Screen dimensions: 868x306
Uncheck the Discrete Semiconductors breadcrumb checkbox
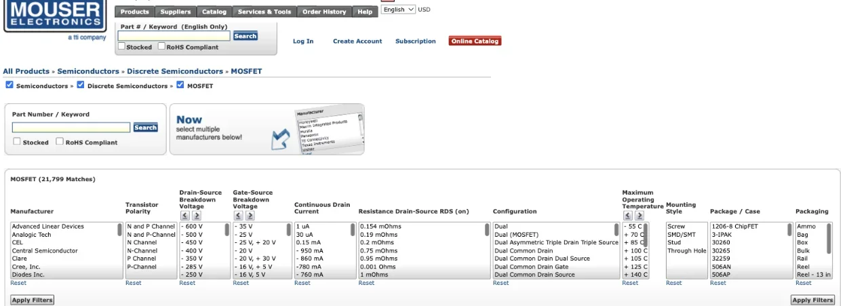click(81, 85)
